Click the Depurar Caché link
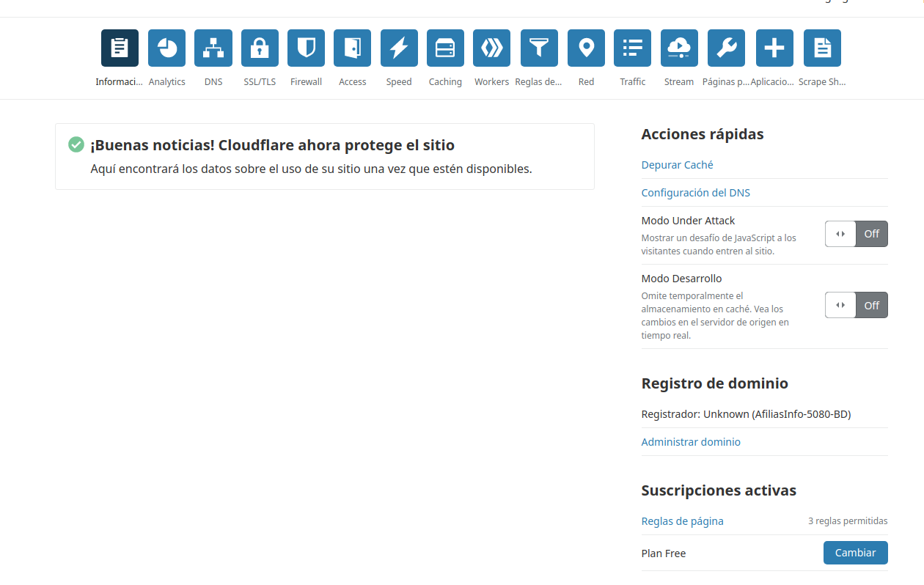This screenshot has width=924, height=585. (x=677, y=165)
